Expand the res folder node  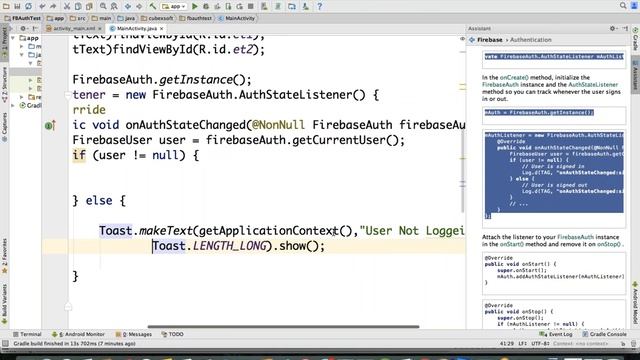point(22,97)
